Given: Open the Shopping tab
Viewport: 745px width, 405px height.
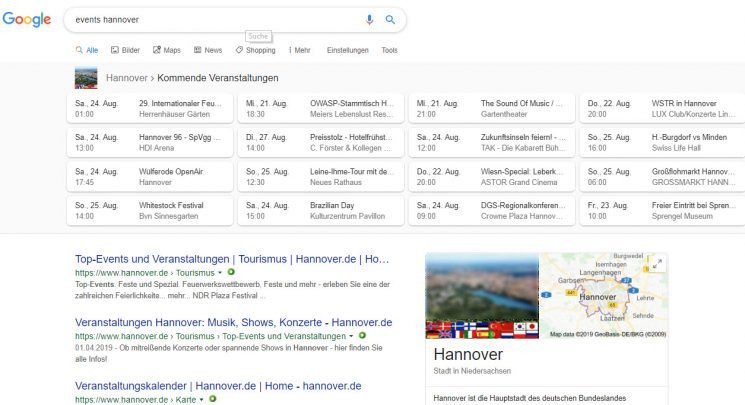Looking at the screenshot, I should tap(256, 50).
